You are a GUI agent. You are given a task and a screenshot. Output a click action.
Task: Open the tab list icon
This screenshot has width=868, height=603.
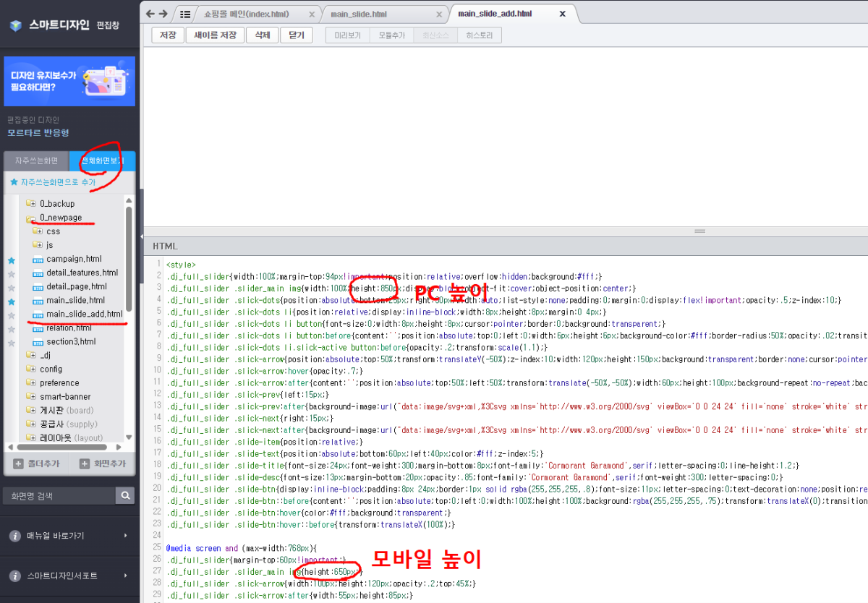(185, 14)
